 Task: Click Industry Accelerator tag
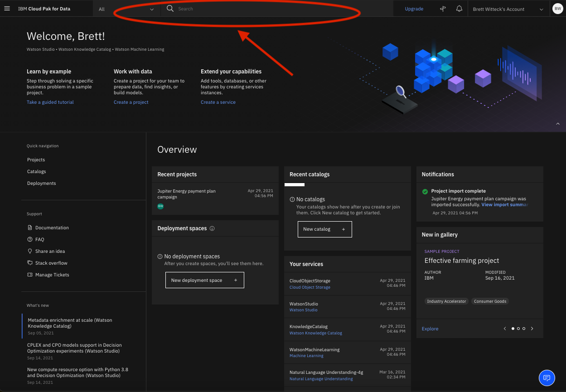446,301
